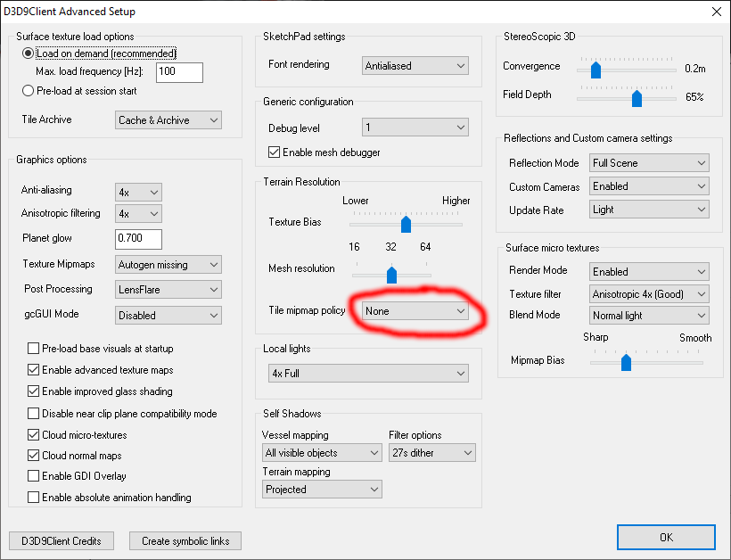This screenshot has width=731, height=560.
Task: Click the D3D9Client Credits button
Action: [62, 541]
